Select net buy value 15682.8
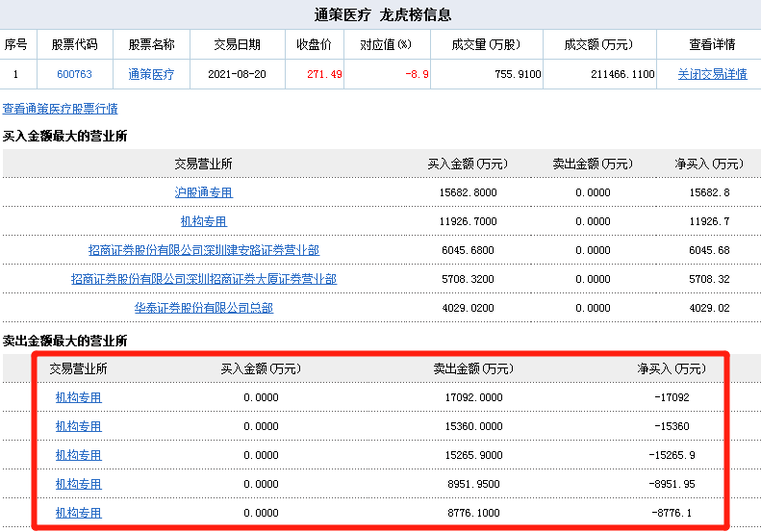This screenshot has width=761, height=532. [x=710, y=192]
